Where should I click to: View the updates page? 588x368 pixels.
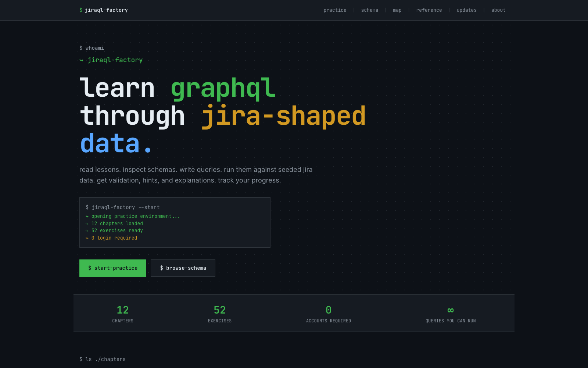[x=467, y=10]
